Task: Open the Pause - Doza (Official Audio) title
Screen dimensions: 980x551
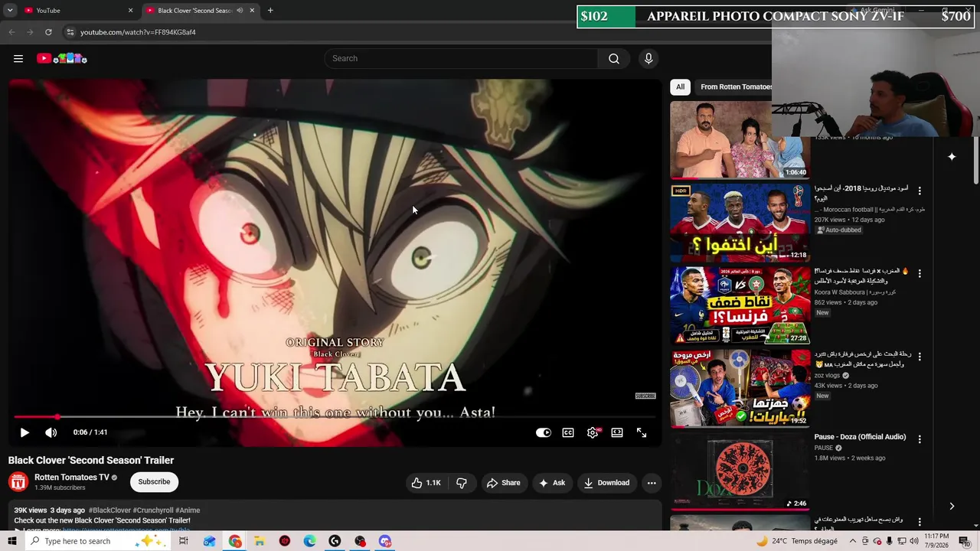Action: [860, 437]
